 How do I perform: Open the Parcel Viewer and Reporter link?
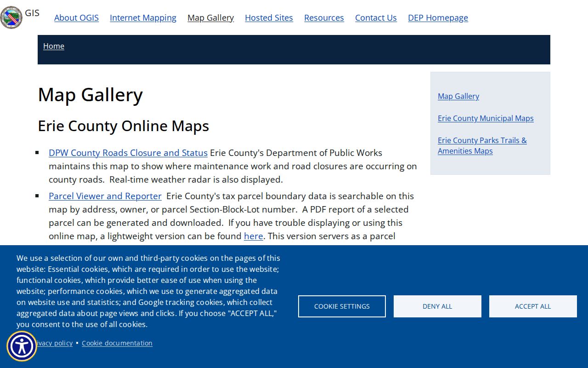tap(105, 196)
